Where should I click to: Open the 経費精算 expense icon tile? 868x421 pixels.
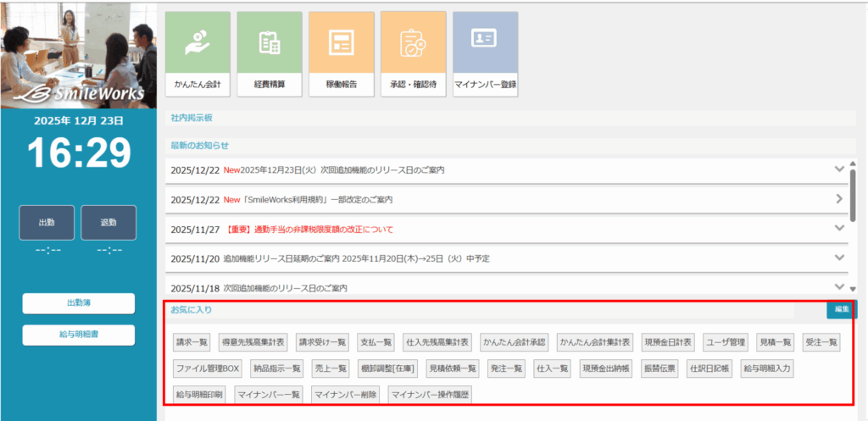tap(270, 53)
